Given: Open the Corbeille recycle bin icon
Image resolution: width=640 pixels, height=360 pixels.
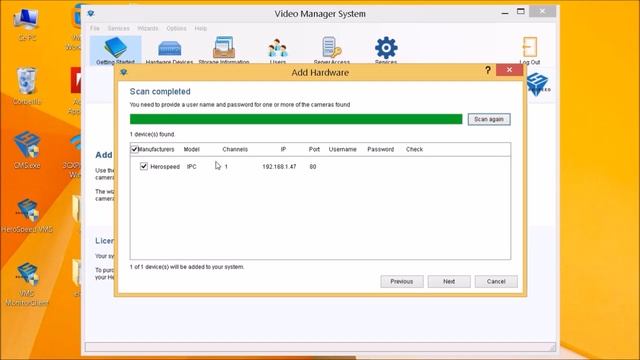Looking at the screenshot, I should tap(27, 87).
